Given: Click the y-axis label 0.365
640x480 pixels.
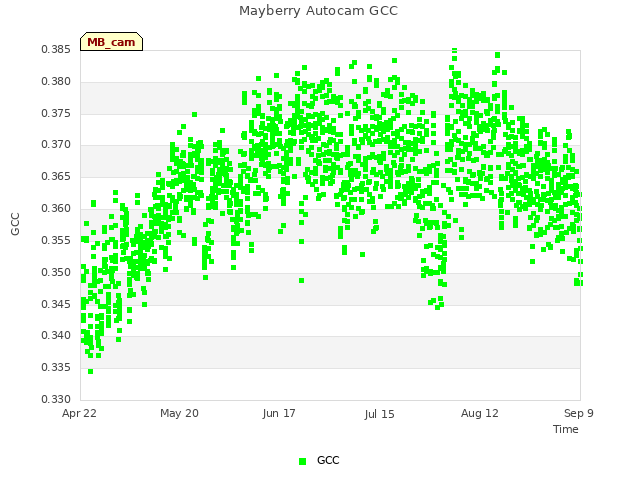Looking at the screenshot, I should (x=56, y=177).
